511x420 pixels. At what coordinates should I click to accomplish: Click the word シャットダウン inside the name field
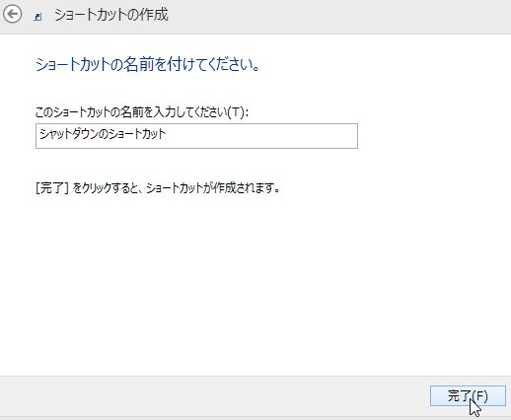[x=71, y=134]
